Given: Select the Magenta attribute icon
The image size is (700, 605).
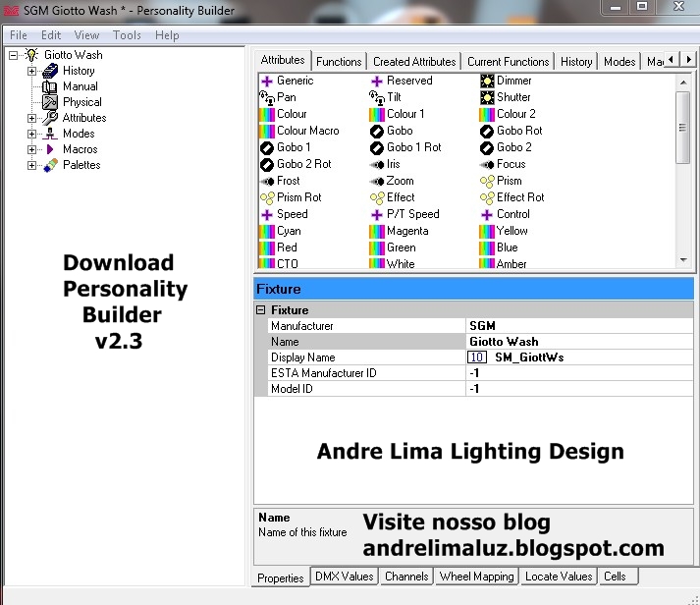Looking at the screenshot, I should tap(377, 231).
